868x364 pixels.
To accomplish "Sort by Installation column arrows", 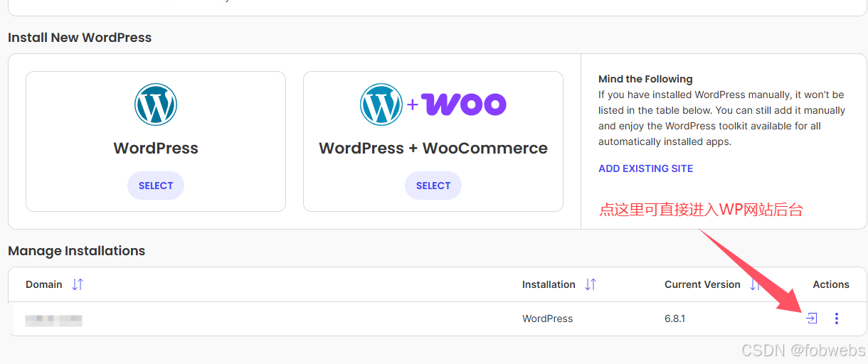I will [591, 284].
